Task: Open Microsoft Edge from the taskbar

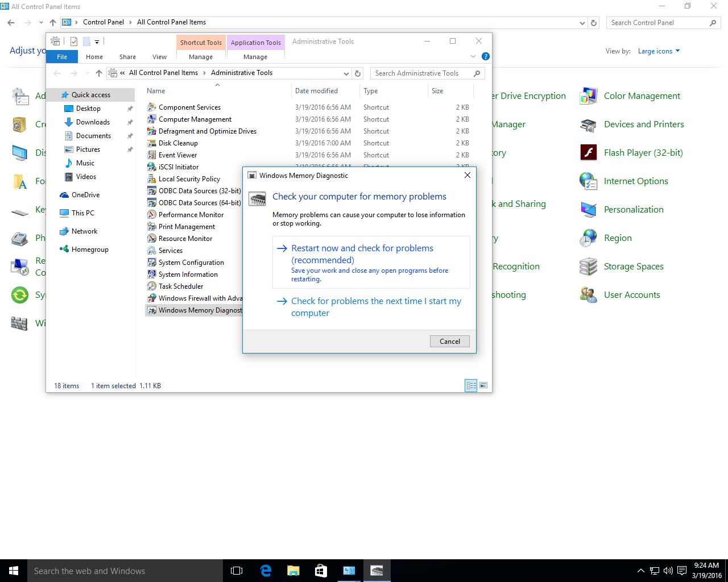Action: click(x=266, y=571)
